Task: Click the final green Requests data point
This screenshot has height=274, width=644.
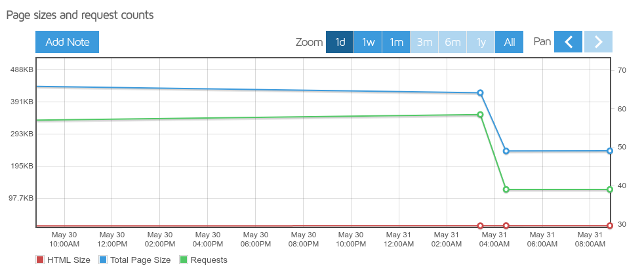Action: click(610, 189)
